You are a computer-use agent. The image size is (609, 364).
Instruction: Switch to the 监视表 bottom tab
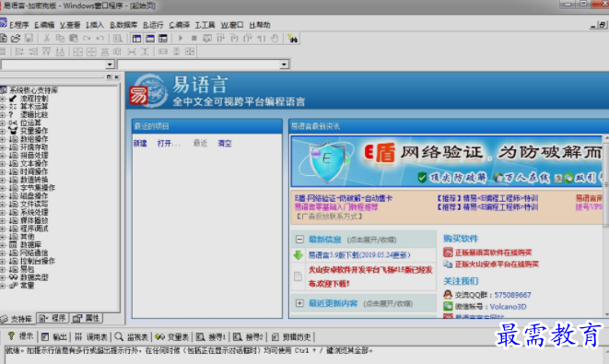tap(132, 336)
